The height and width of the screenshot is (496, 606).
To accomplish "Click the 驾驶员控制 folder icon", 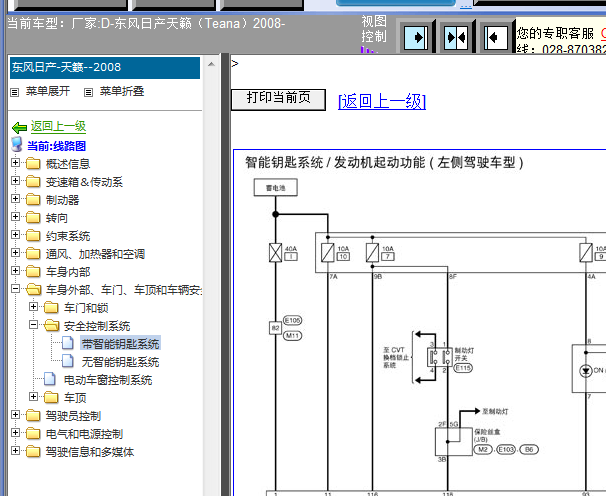I will (33, 415).
